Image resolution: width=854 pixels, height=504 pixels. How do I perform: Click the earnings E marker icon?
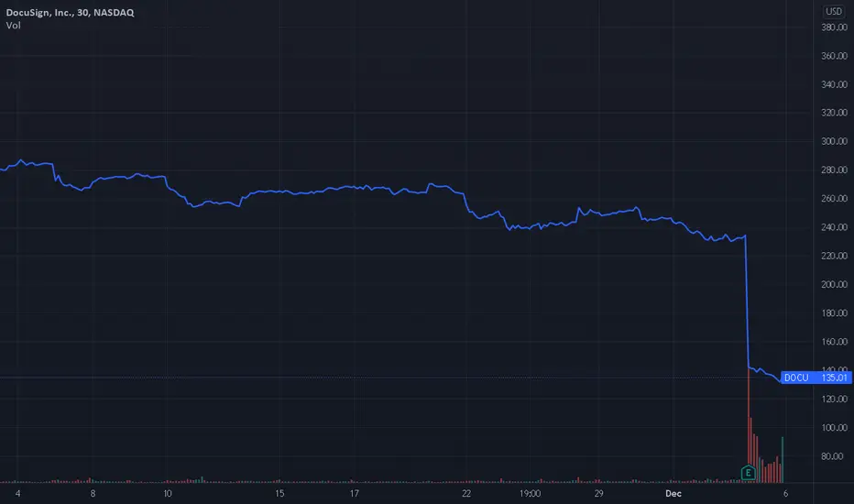(749, 473)
